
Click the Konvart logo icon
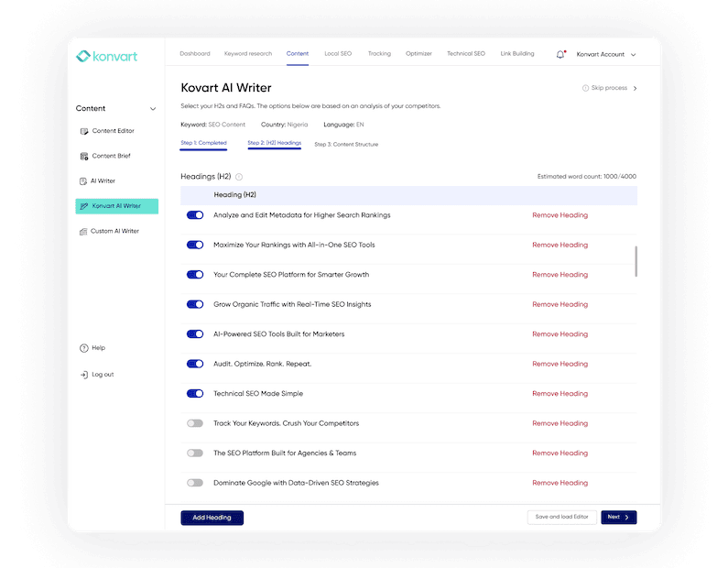coord(83,56)
